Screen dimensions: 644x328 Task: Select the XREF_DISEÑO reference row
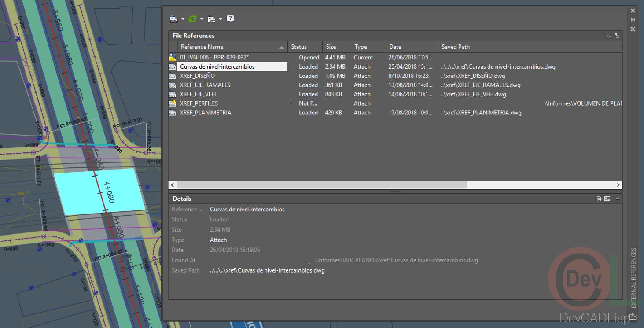197,76
